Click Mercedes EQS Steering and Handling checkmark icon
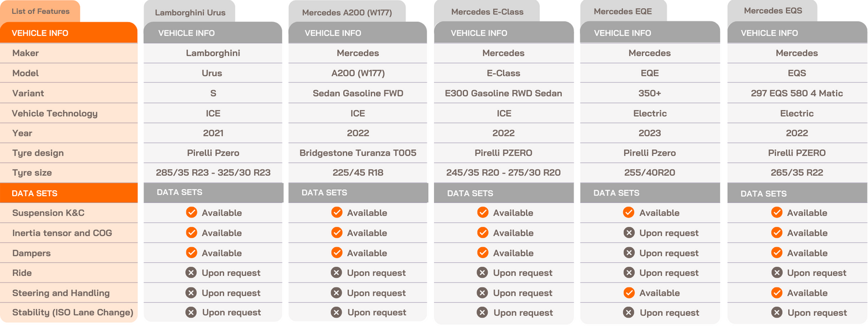This screenshot has height=328, width=868. coord(777,293)
